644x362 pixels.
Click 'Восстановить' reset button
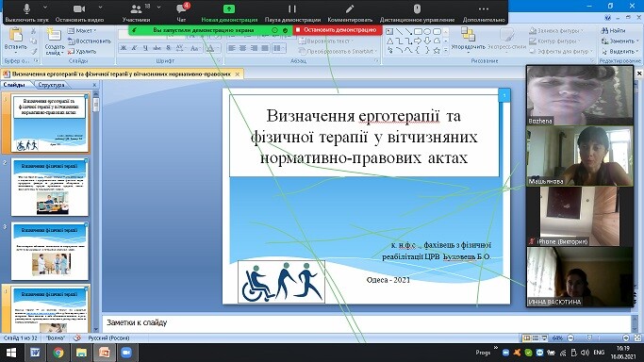coord(90,41)
